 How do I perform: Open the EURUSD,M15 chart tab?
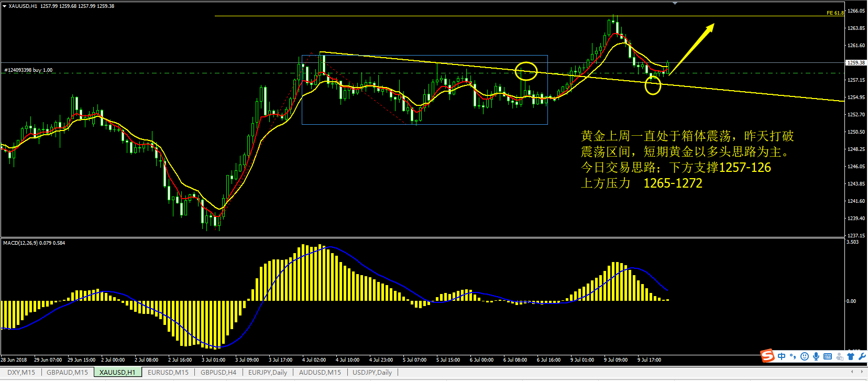click(168, 373)
